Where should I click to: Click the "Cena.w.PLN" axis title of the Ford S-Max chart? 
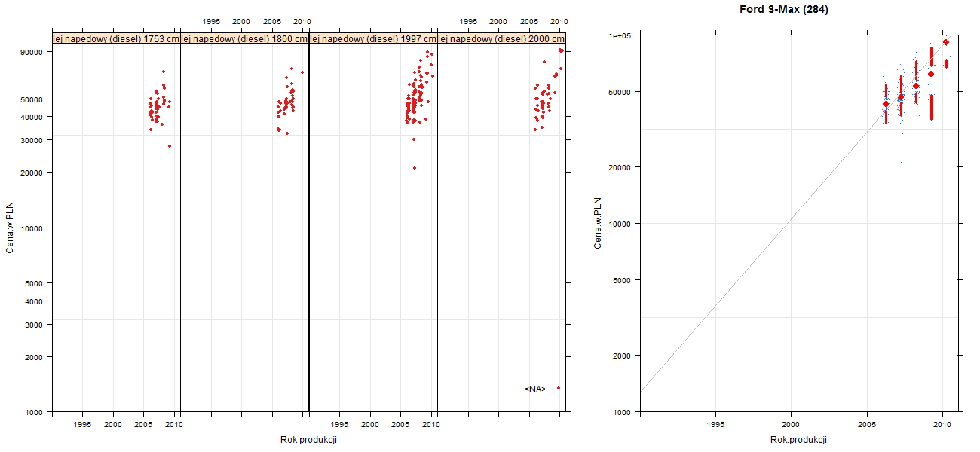coord(598,223)
